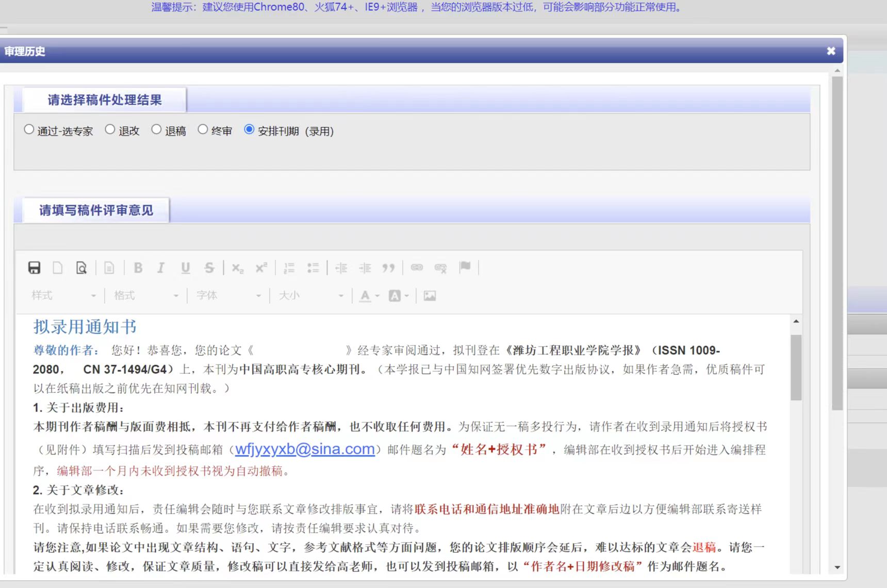Insert a numbered list
This screenshot has width=887, height=588.
tap(289, 268)
